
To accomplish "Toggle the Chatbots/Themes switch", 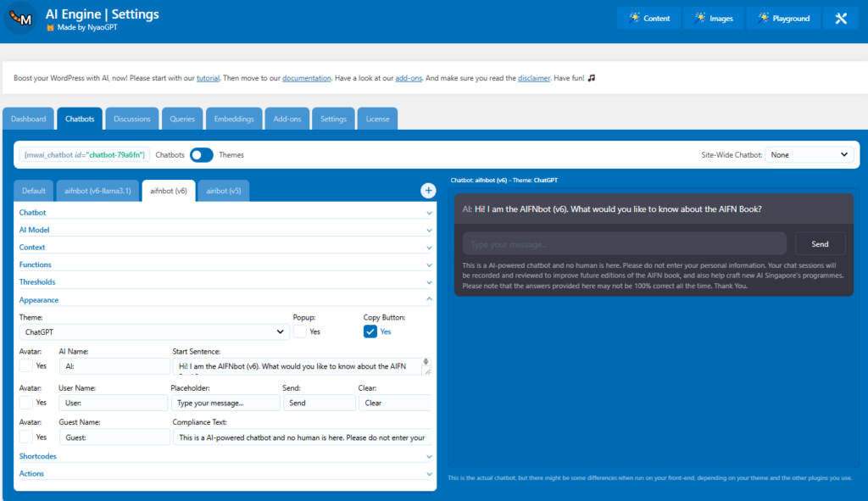I will (x=201, y=155).
